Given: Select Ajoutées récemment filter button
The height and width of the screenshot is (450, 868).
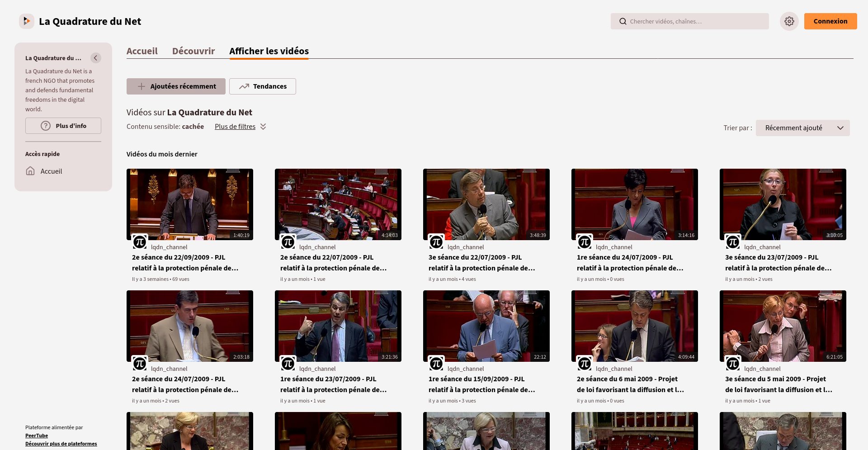Looking at the screenshot, I should click(176, 86).
